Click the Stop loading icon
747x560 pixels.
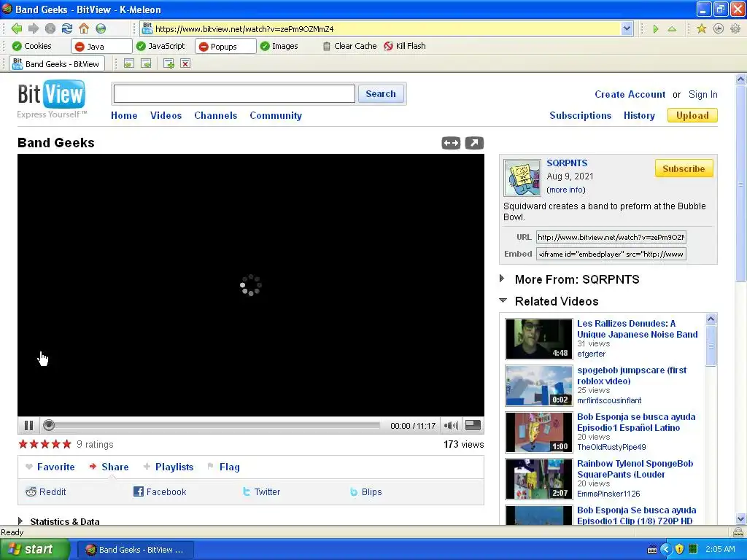point(50,28)
